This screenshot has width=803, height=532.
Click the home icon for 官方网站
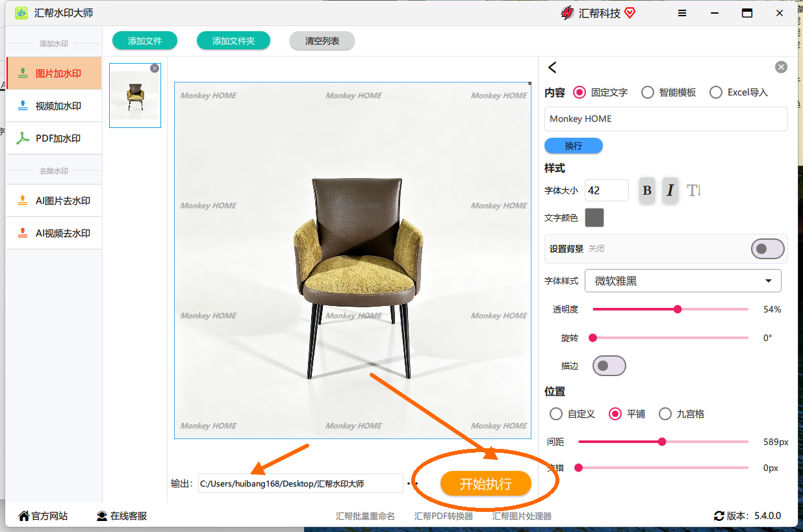[x=24, y=516]
